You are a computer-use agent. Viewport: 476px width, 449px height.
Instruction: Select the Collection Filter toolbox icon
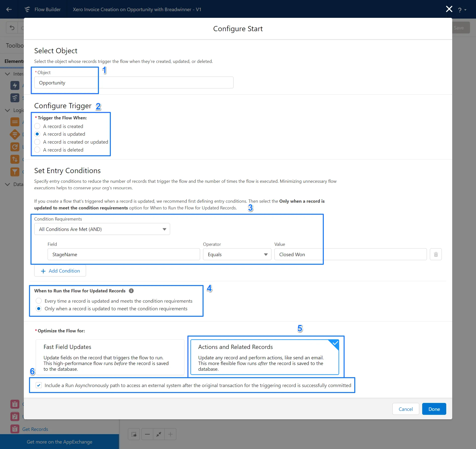15,172
